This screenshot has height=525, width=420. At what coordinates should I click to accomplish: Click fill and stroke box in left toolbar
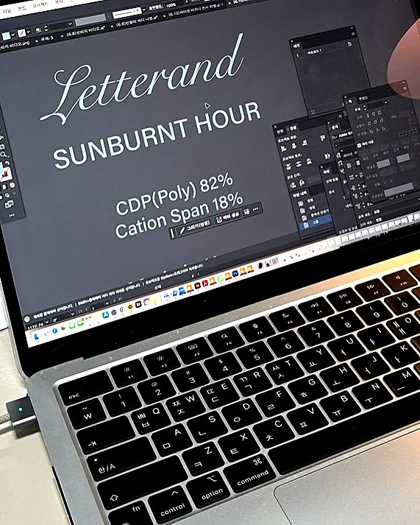point(6,173)
